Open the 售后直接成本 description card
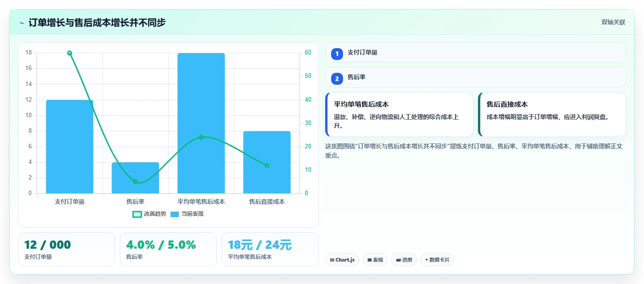The height and width of the screenshot is (284, 644). click(x=552, y=115)
